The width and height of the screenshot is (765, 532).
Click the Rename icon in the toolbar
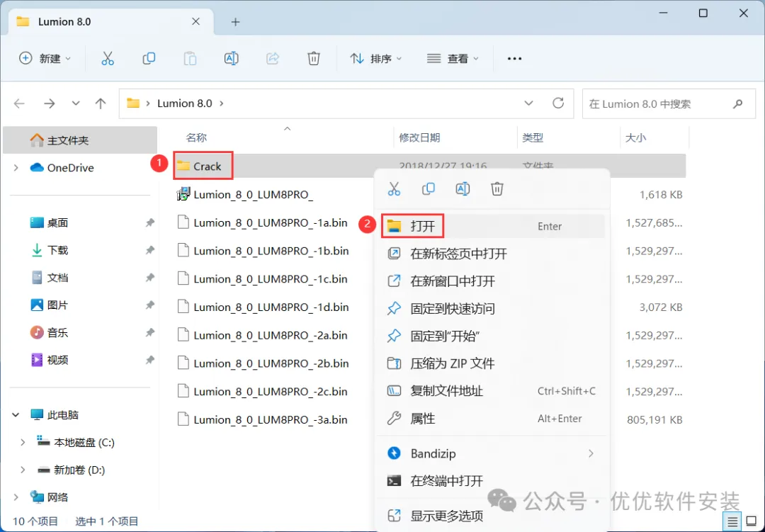pos(231,59)
